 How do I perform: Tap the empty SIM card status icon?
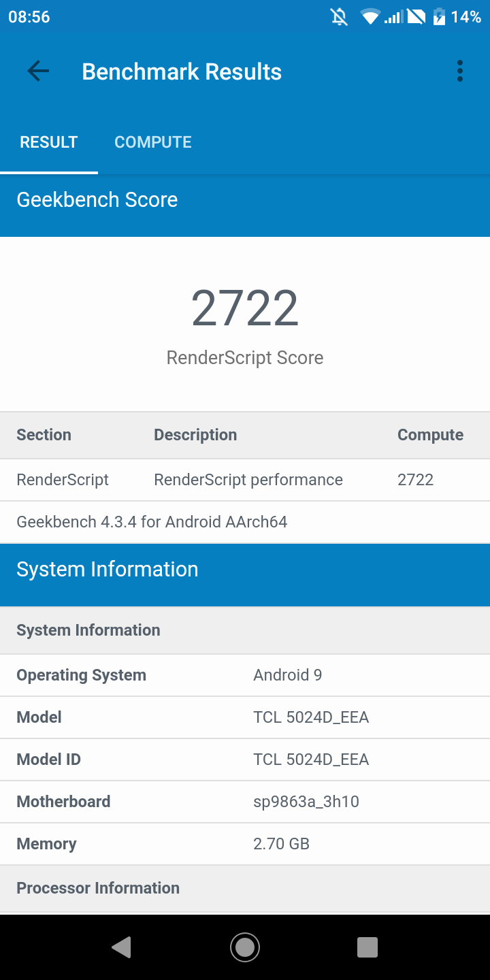416,17
